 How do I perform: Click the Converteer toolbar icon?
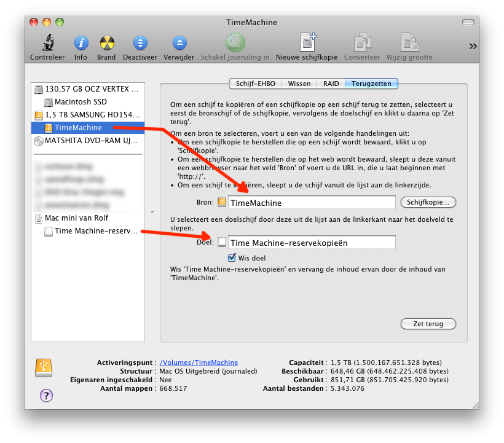pyautogui.click(x=362, y=43)
